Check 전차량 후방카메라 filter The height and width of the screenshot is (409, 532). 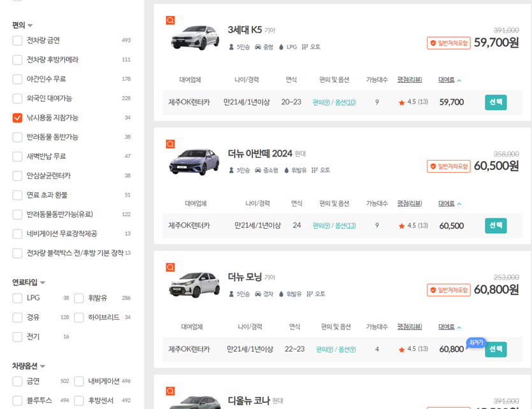point(17,60)
